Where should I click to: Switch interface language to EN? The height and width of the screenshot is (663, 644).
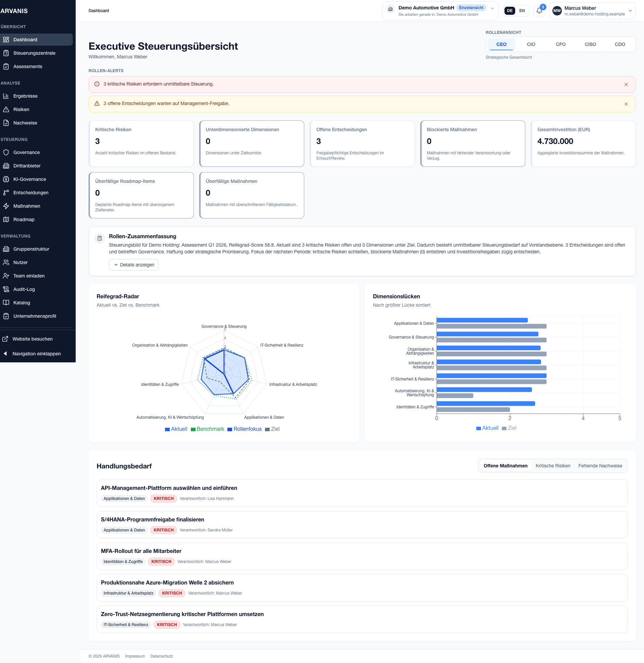pos(522,10)
